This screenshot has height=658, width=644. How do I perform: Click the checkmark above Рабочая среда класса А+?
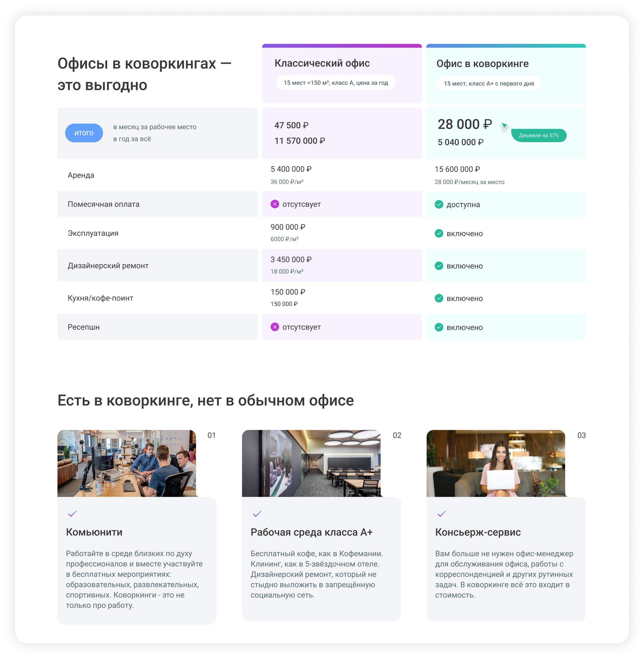(x=257, y=514)
